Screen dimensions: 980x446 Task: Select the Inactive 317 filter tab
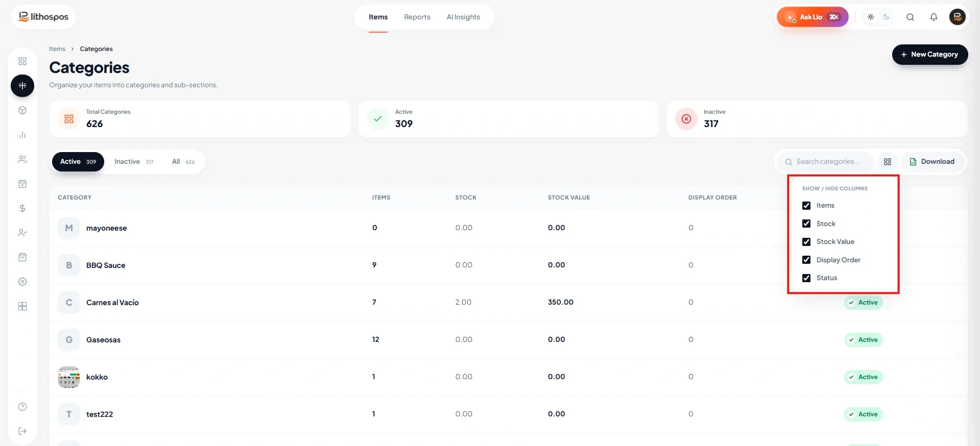click(x=134, y=162)
